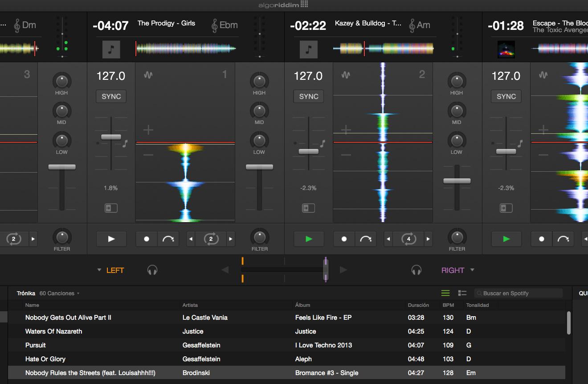Open waveform options on Kazey & Bulldog deck
This screenshot has width=588, height=384.
[x=346, y=75]
